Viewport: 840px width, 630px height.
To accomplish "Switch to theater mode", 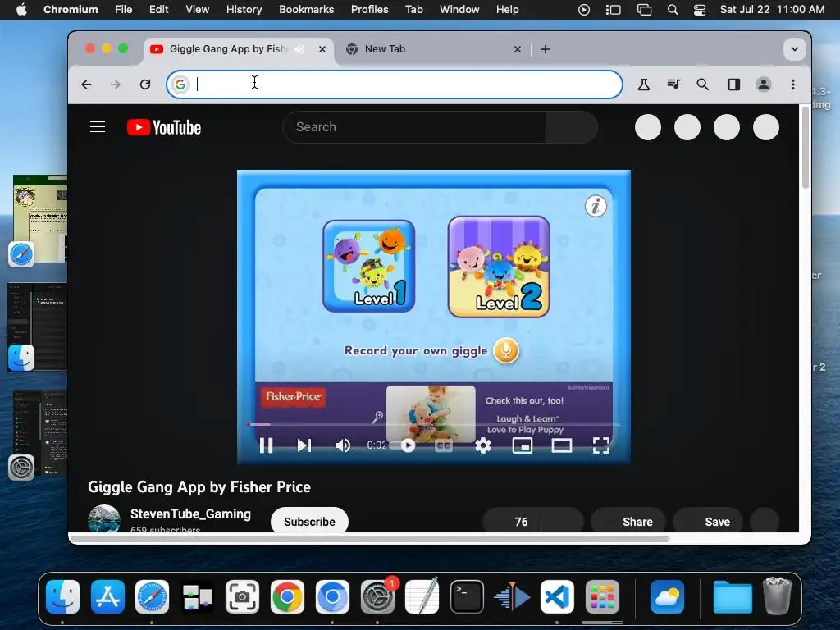I will [561, 445].
